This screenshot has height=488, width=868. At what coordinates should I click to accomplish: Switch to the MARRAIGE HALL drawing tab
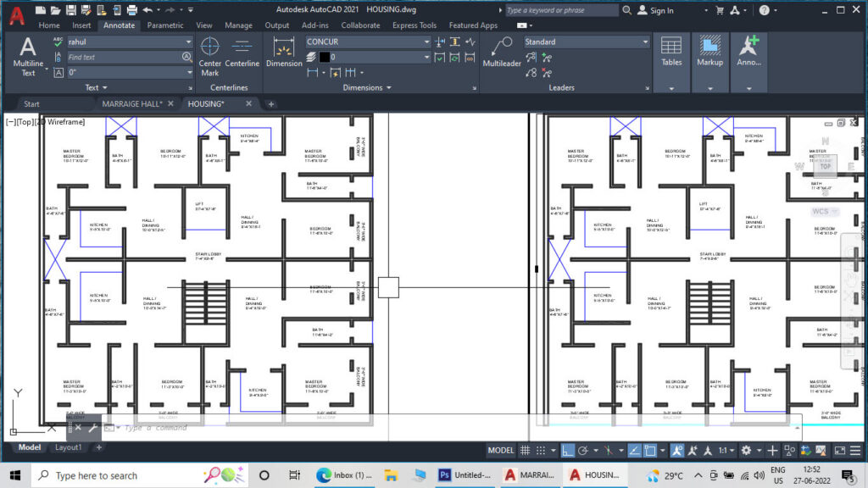[131, 103]
